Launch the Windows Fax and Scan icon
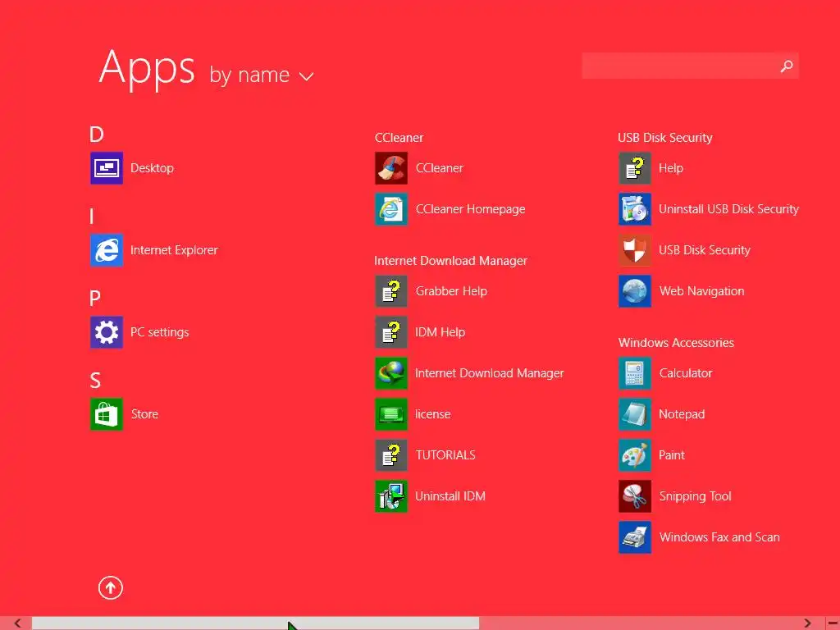Image resolution: width=840 pixels, height=630 pixels. point(635,536)
